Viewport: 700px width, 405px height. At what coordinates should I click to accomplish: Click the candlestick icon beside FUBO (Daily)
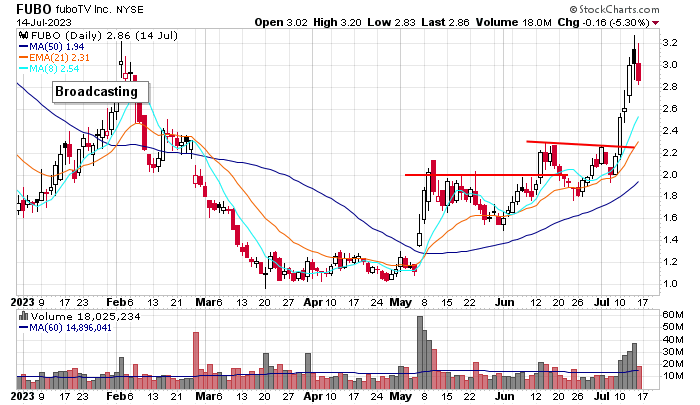[x=24, y=35]
